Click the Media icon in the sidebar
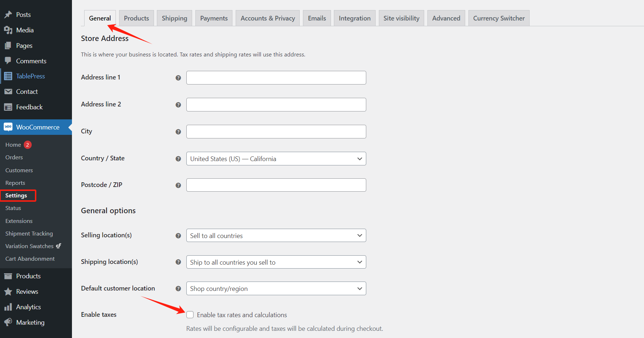The height and width of the screenshot is (338, 644). pyautogui.click(x=8, y=30)
